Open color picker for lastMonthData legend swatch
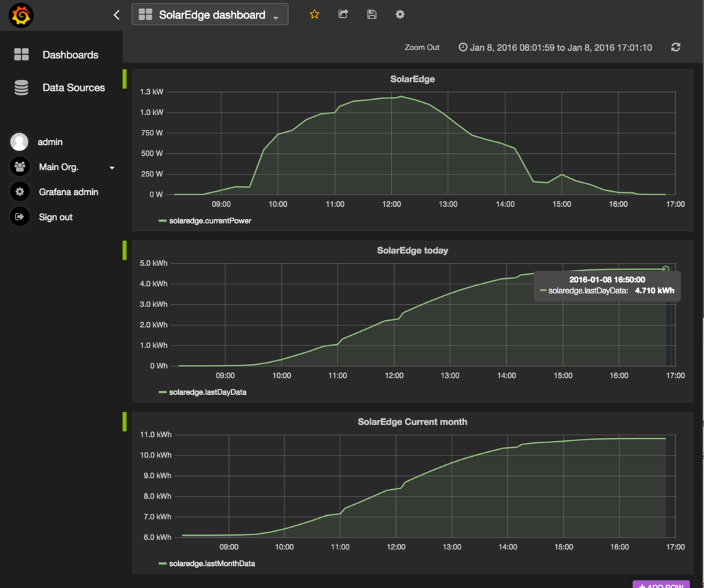The width and height of the screenshot is (704, 588). point(162,563)
